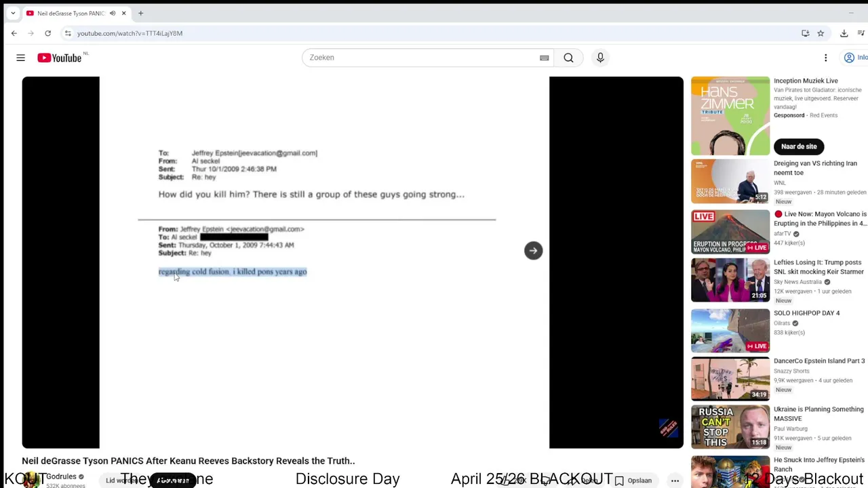The width and height of the screenshot is (868, 488).
Task: Open DancerCo Epstein Island Part 3 thumbnail
Action: (730, 379)
